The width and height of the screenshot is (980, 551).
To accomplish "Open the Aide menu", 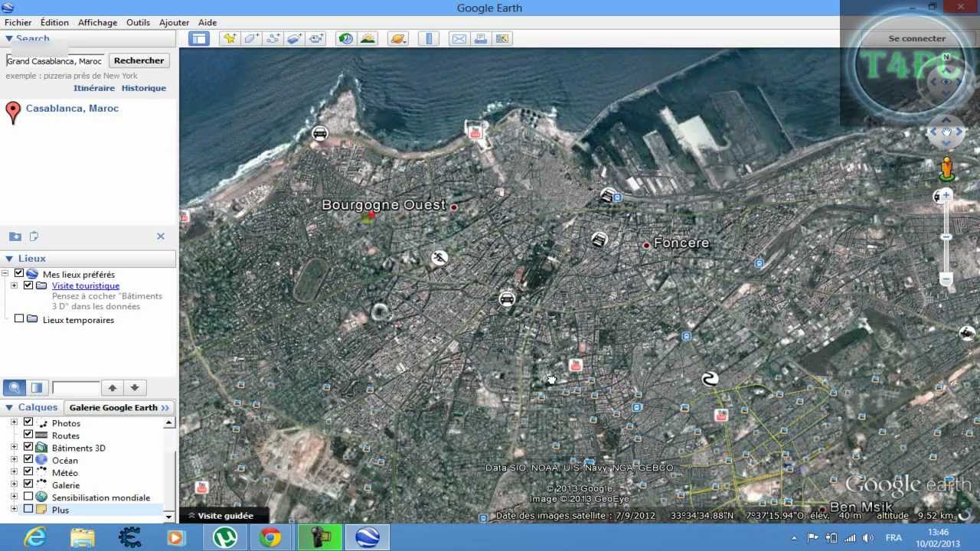I will pyautogui.click(x=207, y=22).
